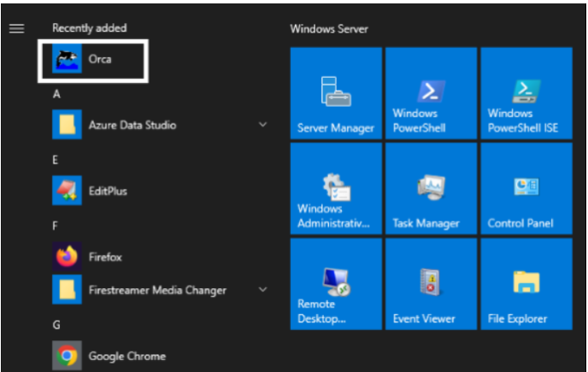Image resolution: width=588 pixels, height=372 pixels.
Task: Click the Firestreamer Media Changer folder icon
Action: 68,289
